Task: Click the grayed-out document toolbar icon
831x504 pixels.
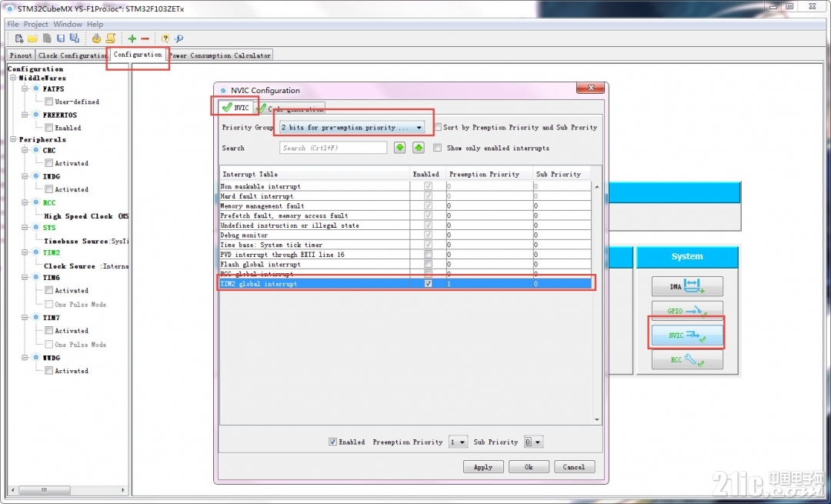Action: [x=47, y=38]
